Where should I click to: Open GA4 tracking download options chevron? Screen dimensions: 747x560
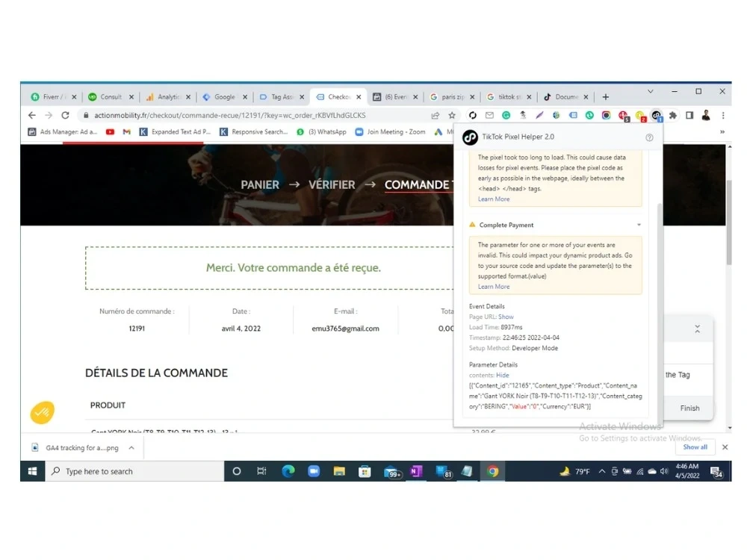pyautogui.click(x=131, y=447)
